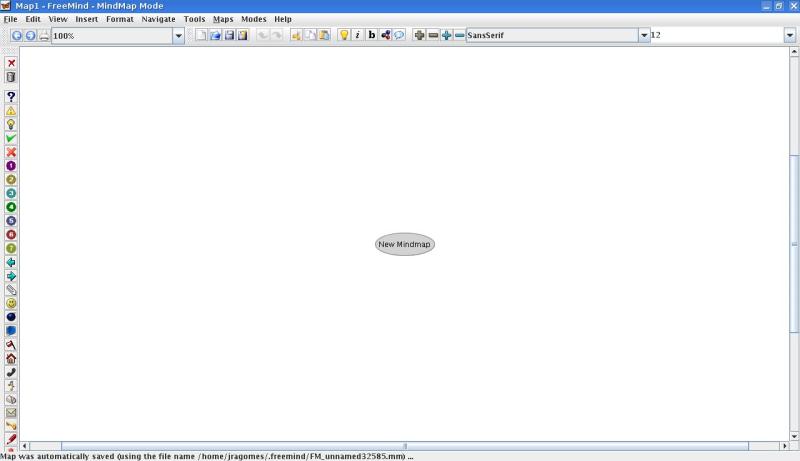Add the house home icon
The image size is (800, 461).
[11, 358]
